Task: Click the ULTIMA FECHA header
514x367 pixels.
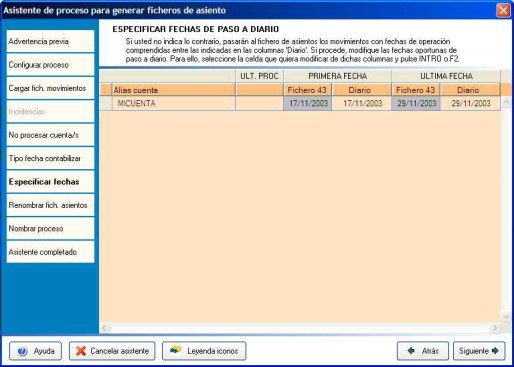Action: coord(446,76)
